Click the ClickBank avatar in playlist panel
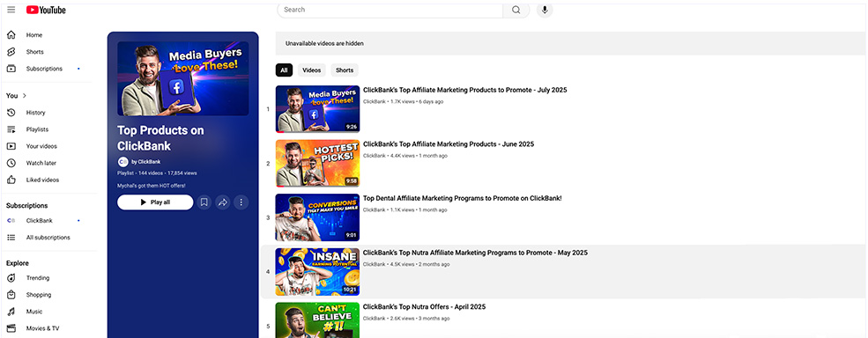 click(122, 162)
